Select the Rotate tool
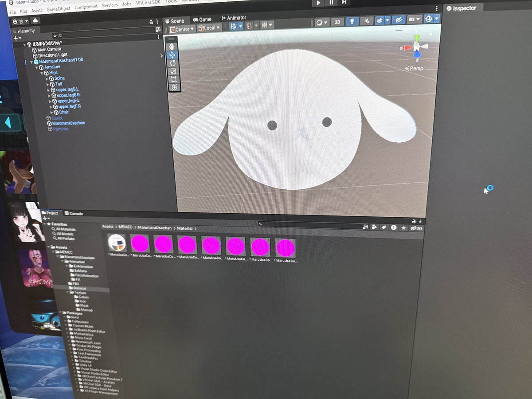Screen dimensions: 532x399 pos(173,63)
